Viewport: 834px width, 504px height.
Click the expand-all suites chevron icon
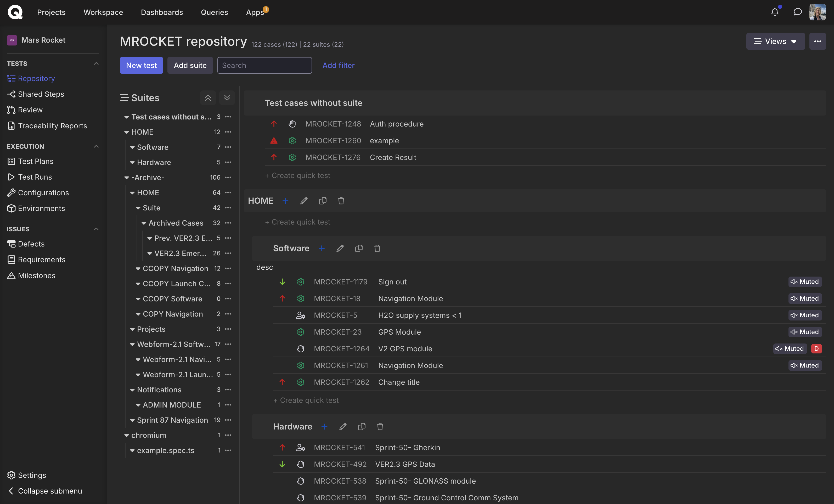click(x=227, y=98)
